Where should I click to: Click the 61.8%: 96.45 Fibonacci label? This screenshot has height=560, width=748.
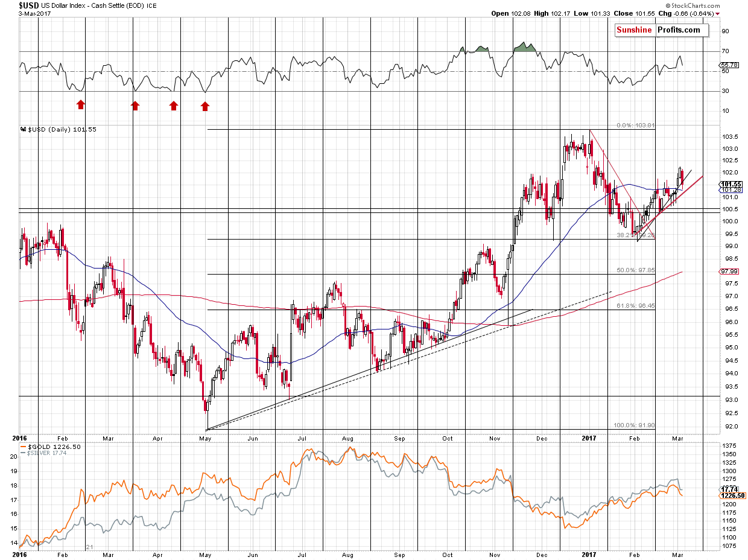tap(635, 306)
